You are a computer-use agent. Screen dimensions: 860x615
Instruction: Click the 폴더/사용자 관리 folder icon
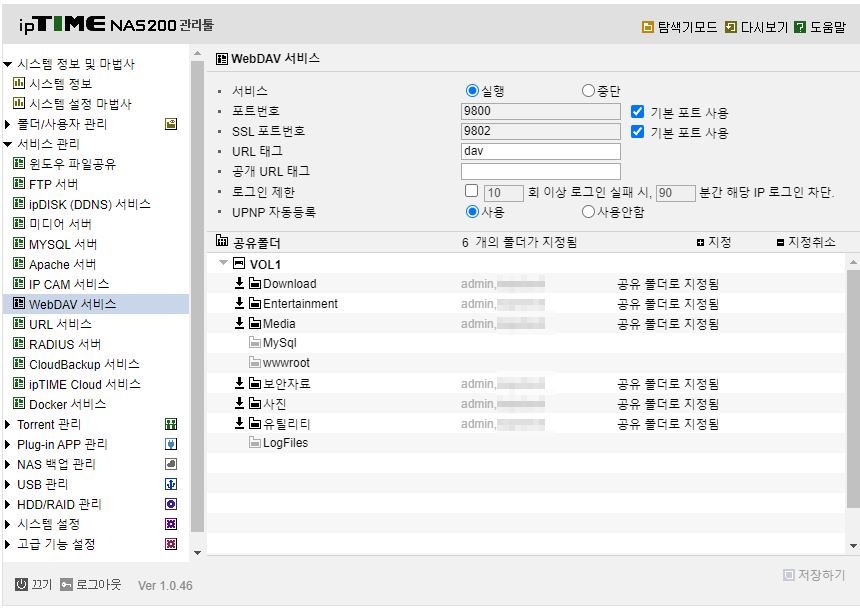tap(171, 124)
